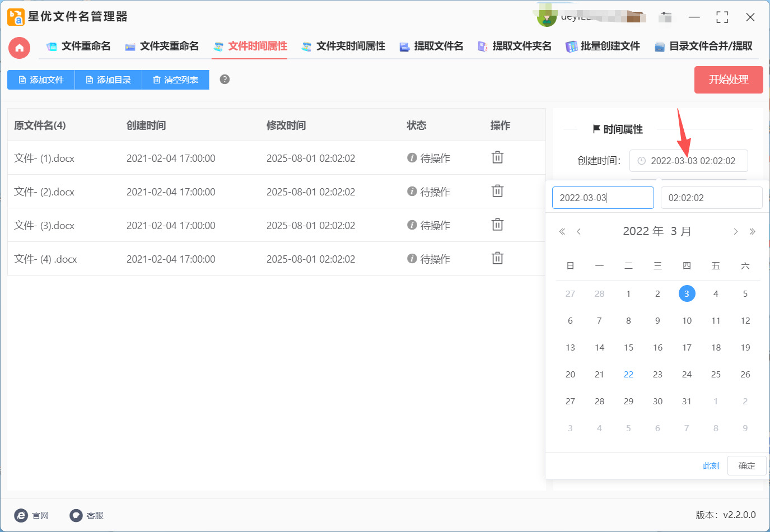Remove 文件- (4) .docx via trash icon

tap(497, 258)
